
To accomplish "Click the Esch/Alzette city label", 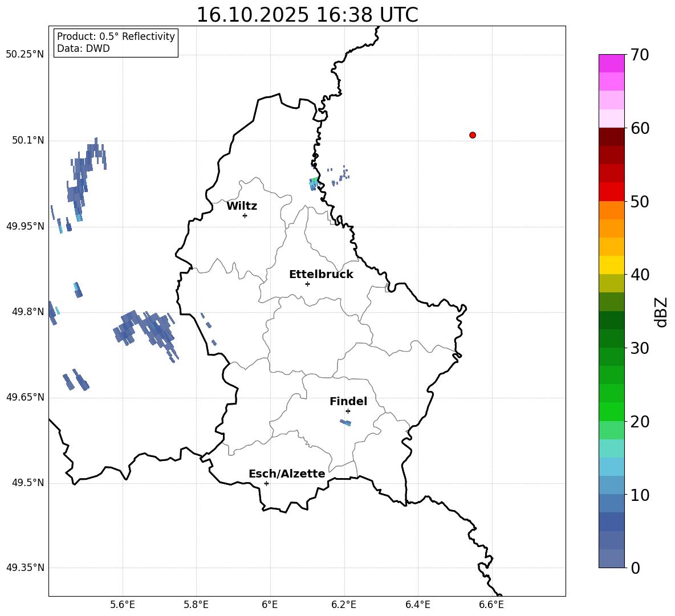I will (x=287, y=474).
